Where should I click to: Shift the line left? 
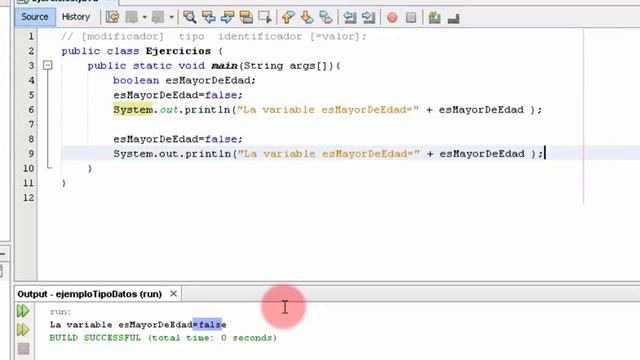coord(349,17)
